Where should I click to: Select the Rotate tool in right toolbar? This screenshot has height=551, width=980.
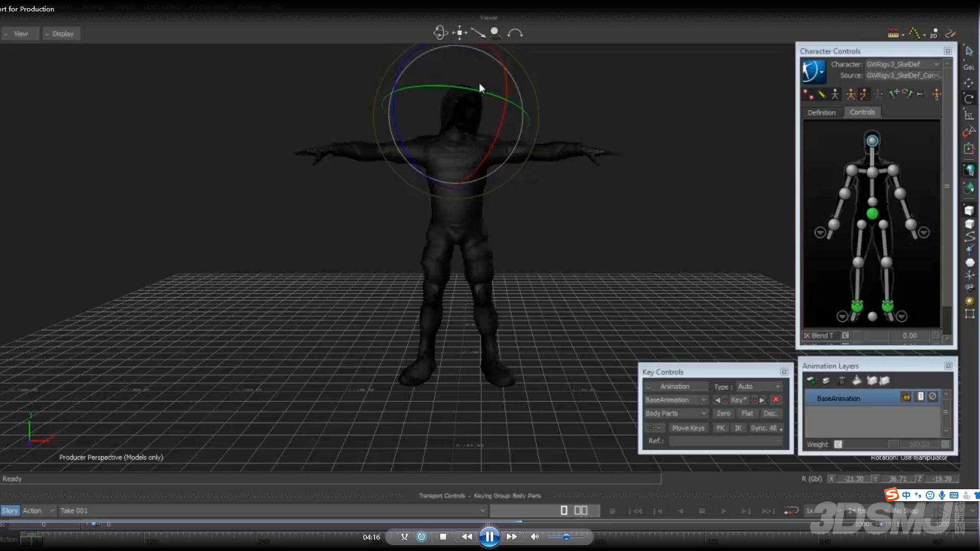tap(969, 99)
